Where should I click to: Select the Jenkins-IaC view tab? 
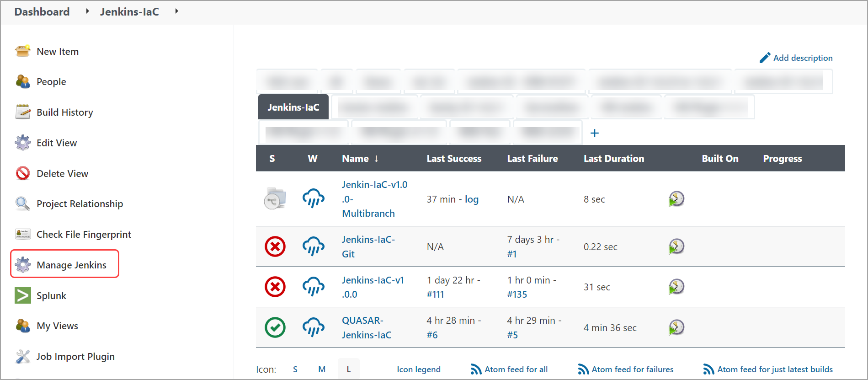tap(293, 107)
